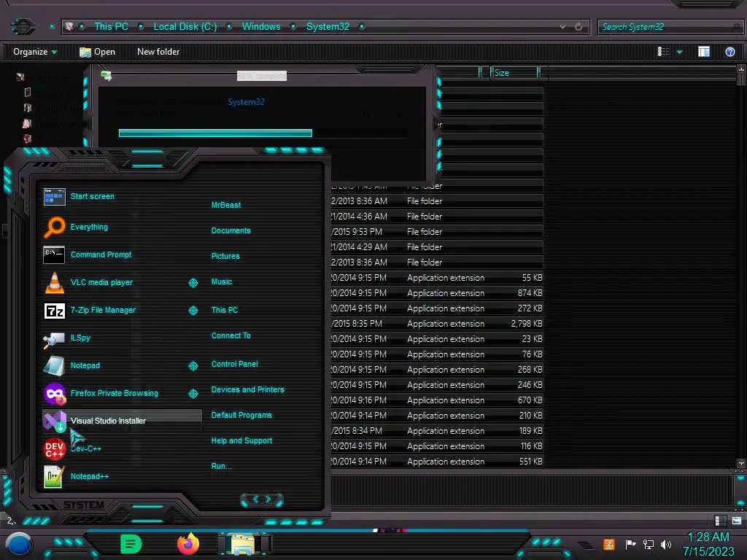
Task: Open the Start screen shortcut icon
Action: click(x=54, y=196)
